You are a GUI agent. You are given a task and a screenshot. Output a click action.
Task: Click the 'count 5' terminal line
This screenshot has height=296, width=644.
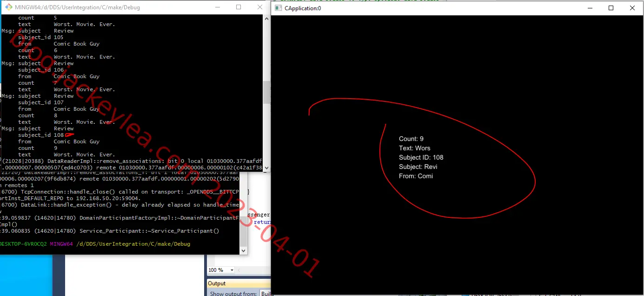tap(38, 18)
